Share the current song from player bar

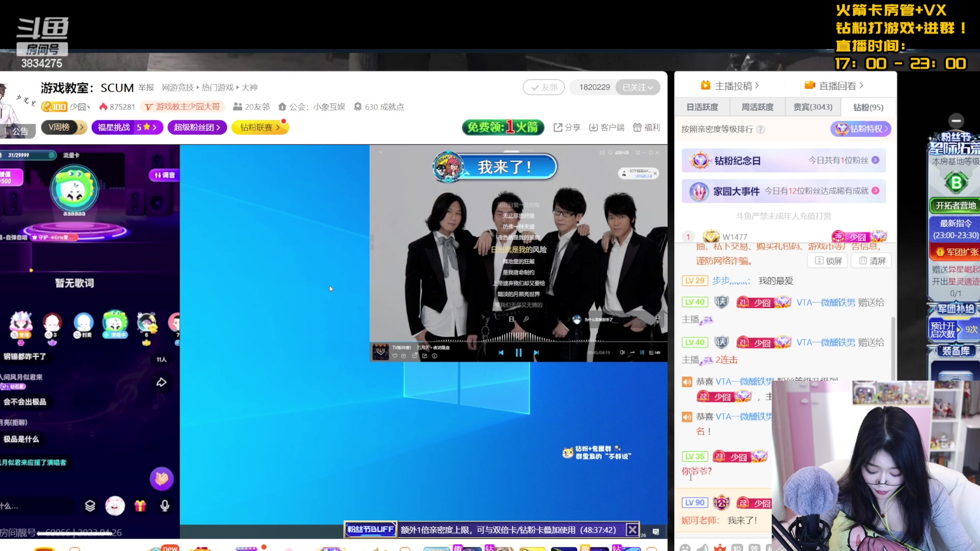[x=425, y=356]
